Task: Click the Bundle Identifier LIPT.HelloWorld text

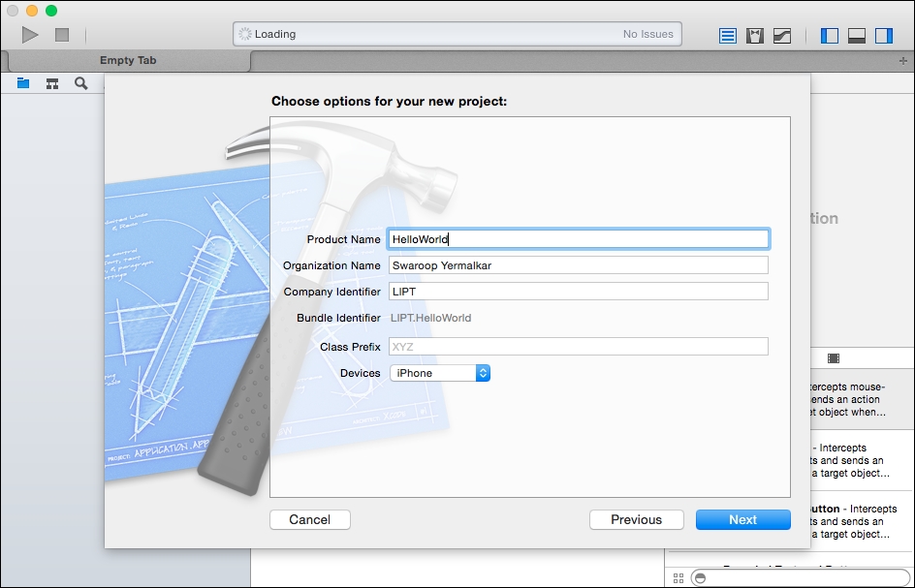Action: 430,318
